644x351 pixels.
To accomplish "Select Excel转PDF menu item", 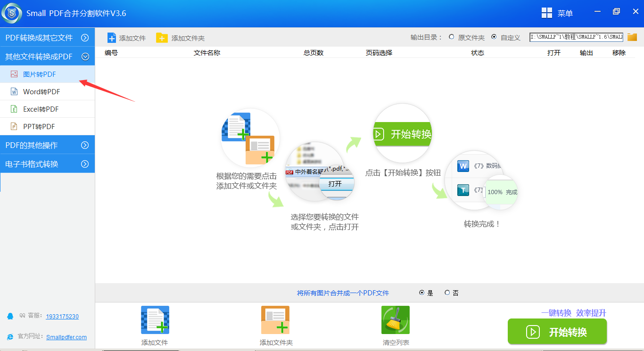I will click(x=47, y=109).
